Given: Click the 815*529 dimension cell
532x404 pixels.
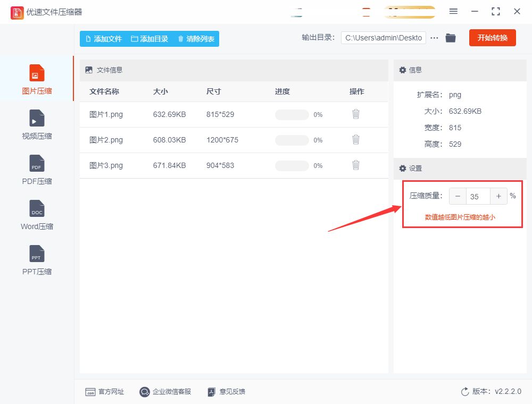Looking at the screenshot, I should 220,115.
